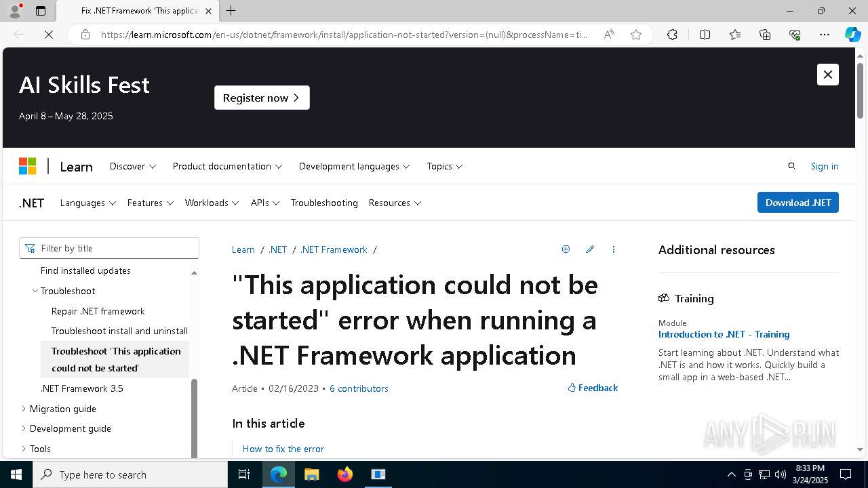Image resolution: width=868 pixels, height=488 pixels.
Task: Open Repair .NET framework page
Action: pos(98,311)
